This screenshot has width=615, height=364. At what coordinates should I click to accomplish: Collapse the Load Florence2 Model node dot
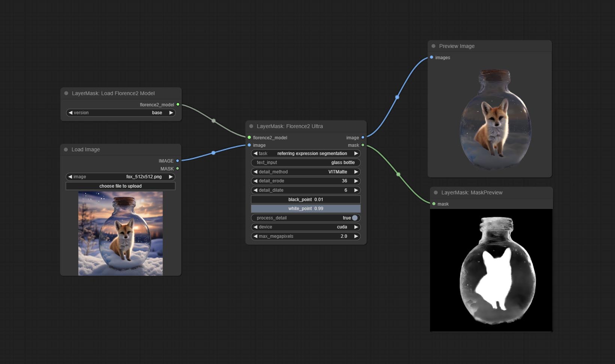[x=66, y=93]
